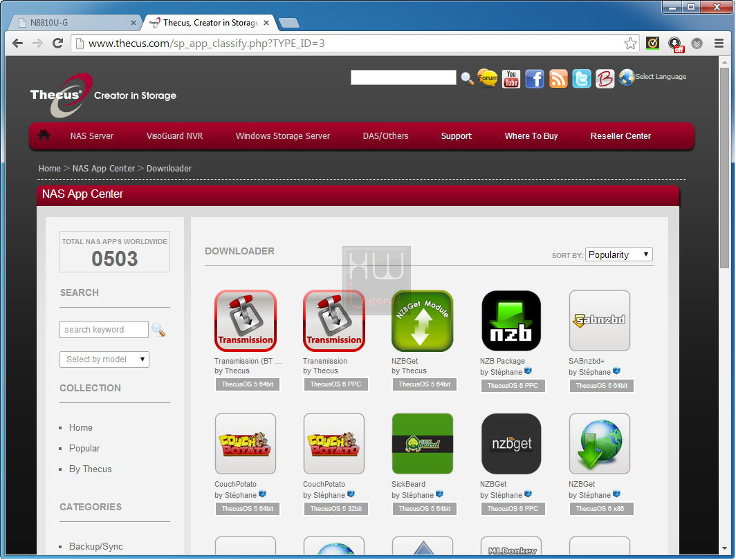Open the Sort By Popularity dropdown
This screenshot has width=736, height=560.
click(x=618, y=254)
